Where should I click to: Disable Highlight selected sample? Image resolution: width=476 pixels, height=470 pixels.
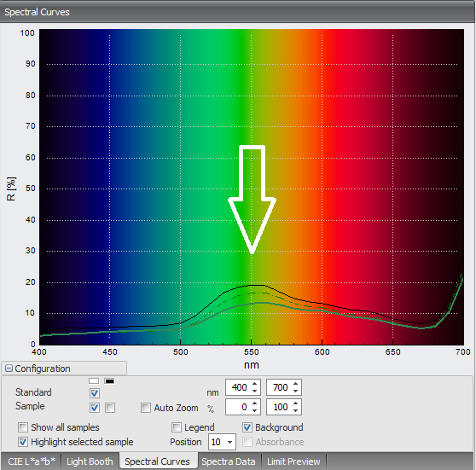click(23, 442)
